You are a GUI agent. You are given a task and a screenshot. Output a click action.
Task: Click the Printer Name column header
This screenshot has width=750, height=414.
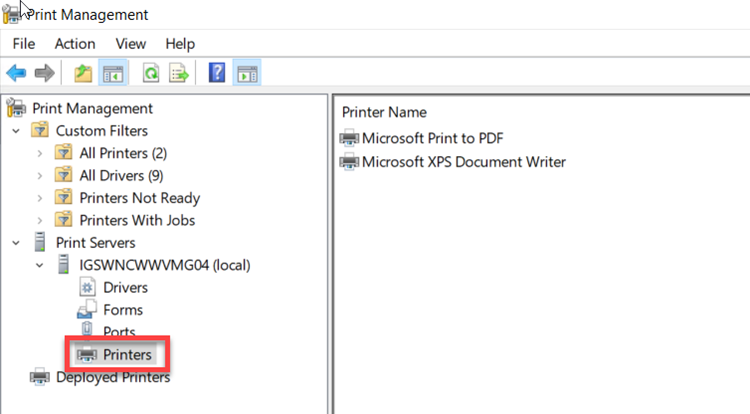coord(384,112)
